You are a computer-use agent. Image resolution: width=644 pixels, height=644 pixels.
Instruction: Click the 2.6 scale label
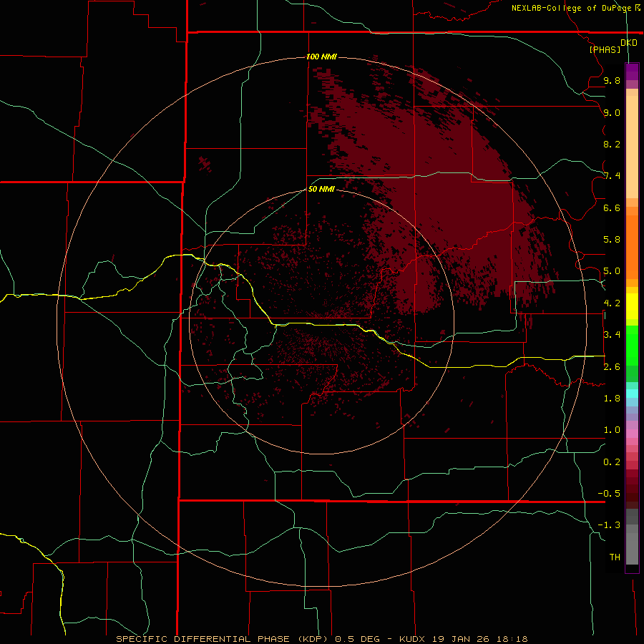[612, 367]
